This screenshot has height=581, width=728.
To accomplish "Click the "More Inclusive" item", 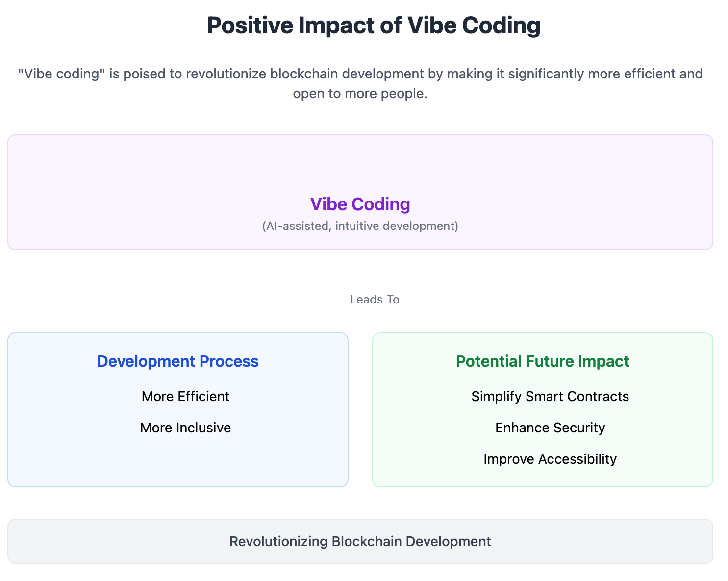I will (x=185, y=428).
